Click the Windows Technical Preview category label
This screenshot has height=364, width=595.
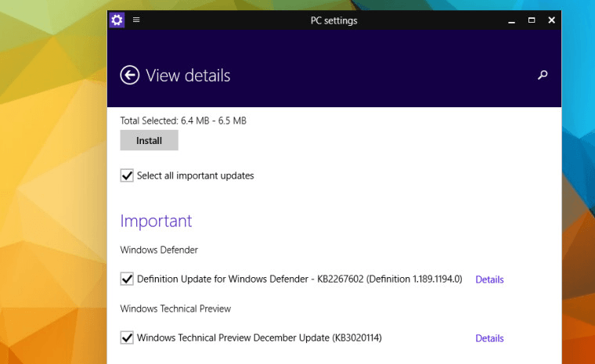[x=175, y=308]
